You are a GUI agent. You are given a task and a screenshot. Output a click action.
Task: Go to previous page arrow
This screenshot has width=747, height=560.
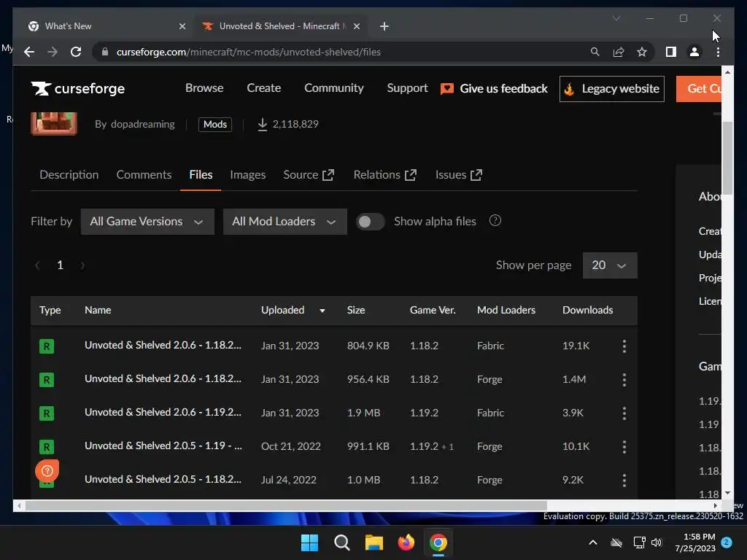point(37,265)
